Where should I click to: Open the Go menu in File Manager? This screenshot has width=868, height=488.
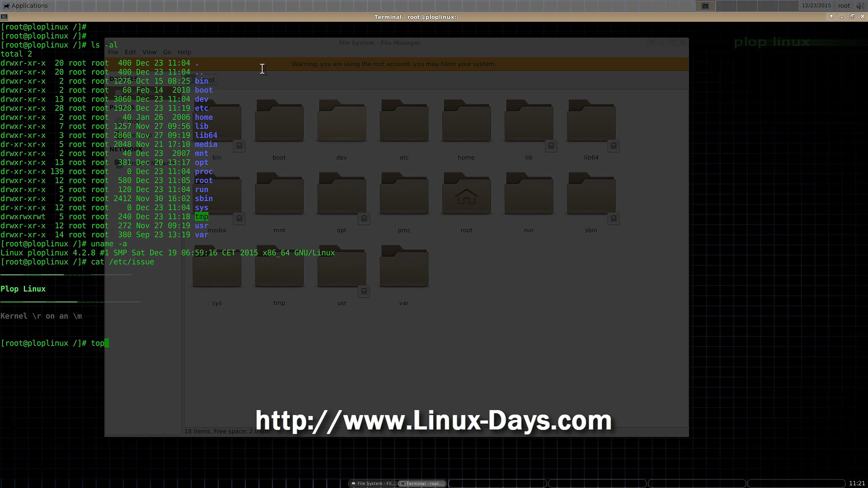point(167,52)
